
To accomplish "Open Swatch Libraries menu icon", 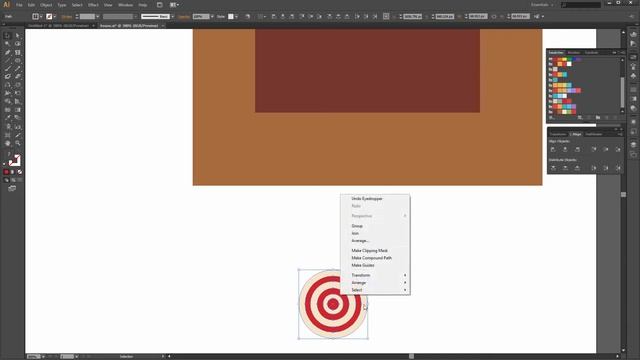I will click(x=551, y=118).
